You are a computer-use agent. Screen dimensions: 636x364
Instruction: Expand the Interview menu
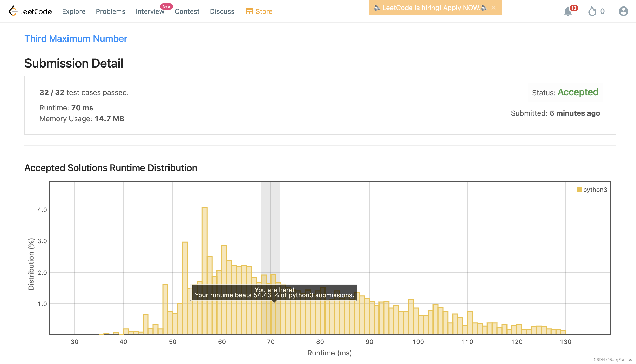coord(150,11)
